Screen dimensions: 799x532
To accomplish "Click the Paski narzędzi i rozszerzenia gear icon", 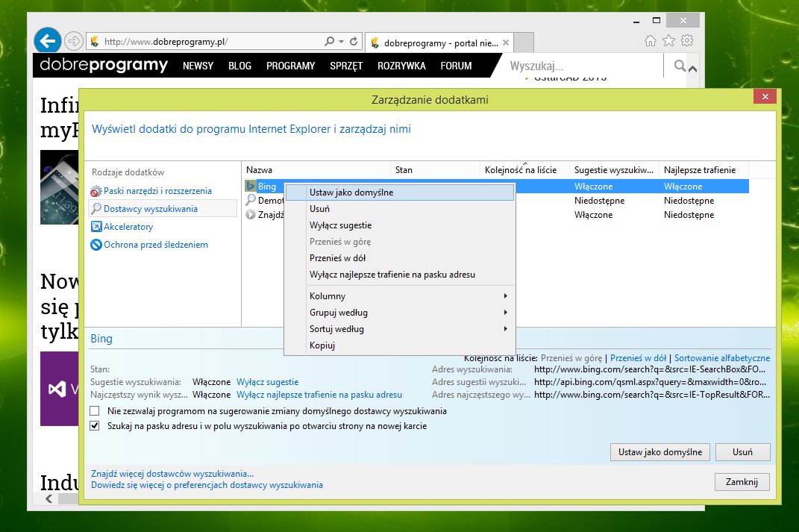I will (x=95, y=191).
